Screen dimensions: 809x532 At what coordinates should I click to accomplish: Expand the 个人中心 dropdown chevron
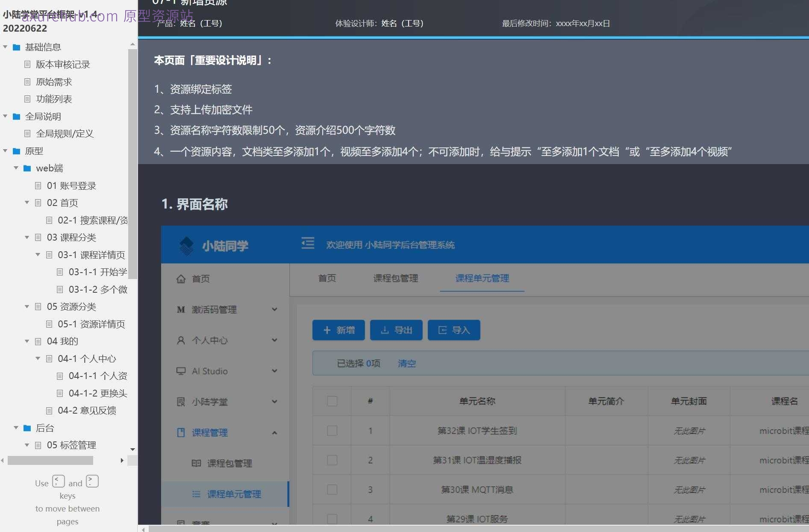[x=274, y=340]
